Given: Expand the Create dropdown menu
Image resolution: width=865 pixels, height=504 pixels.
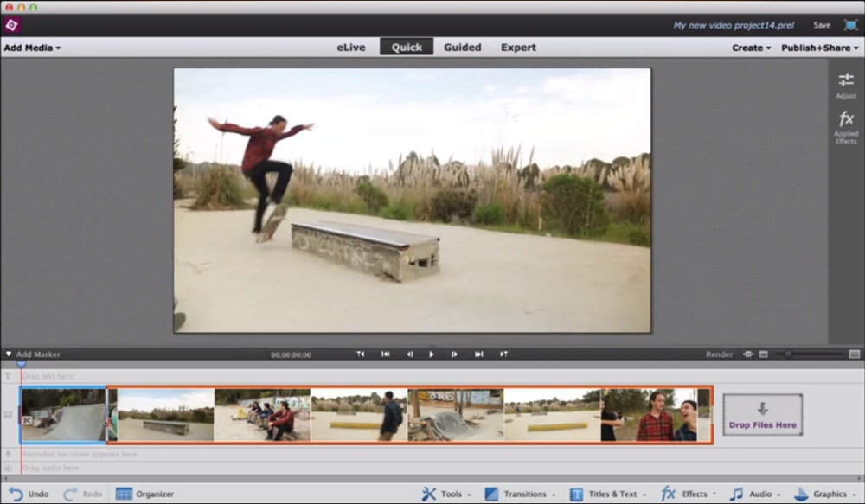Looking at the screenshot, I should click(x=751, y=48).
